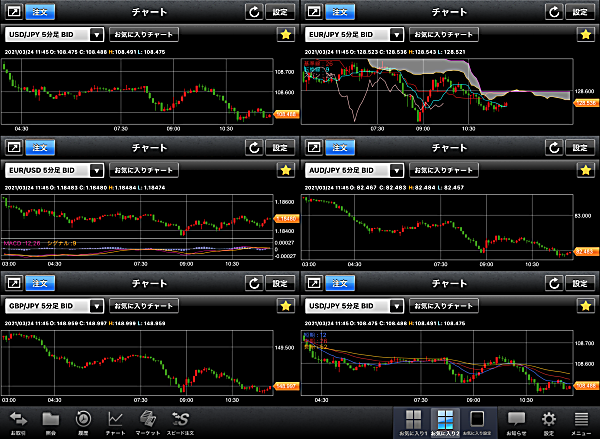This screenshot has width=600, height=439.
Task: Toggle favorite star on GBP/JPY chart
Action: 285,306
